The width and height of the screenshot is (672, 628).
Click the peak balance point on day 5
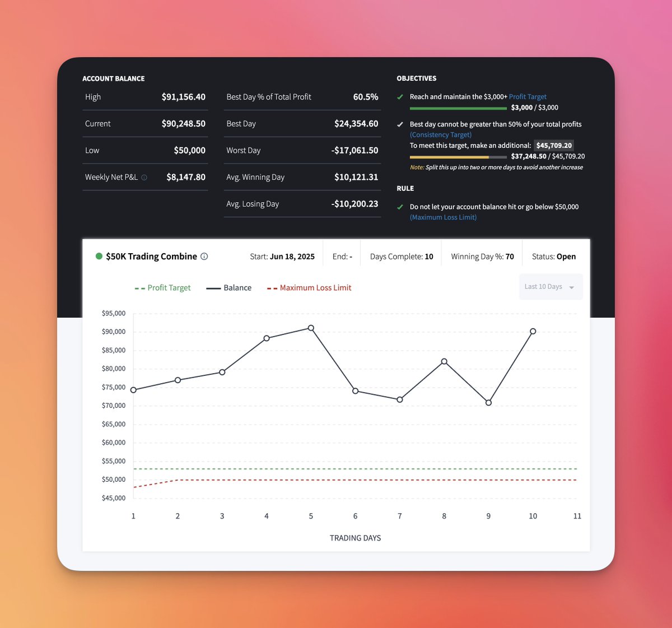pyautogui.click(x=311, y=328)
